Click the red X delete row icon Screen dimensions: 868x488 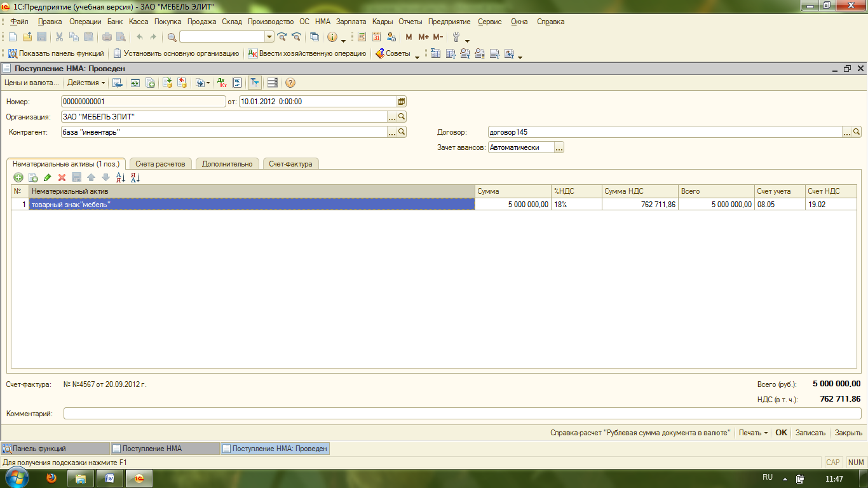(62, 178)
